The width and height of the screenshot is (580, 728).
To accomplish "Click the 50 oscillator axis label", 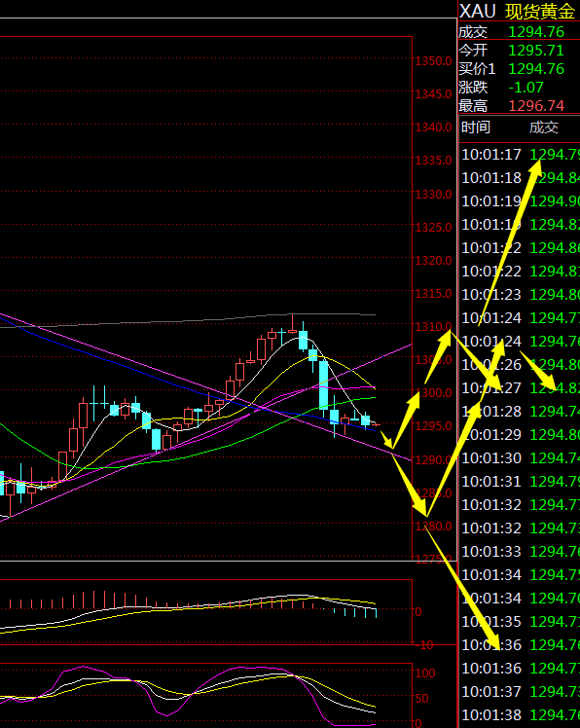I will click(421, 698).
